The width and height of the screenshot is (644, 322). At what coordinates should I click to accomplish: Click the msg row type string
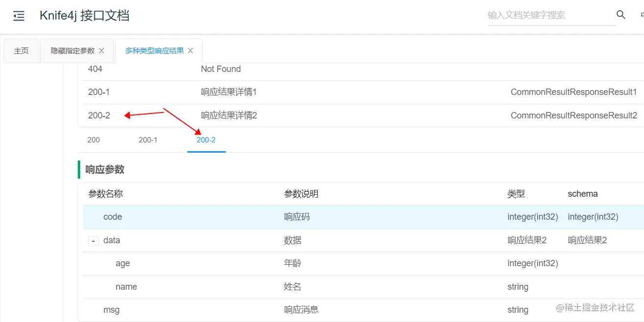point(518,310)
